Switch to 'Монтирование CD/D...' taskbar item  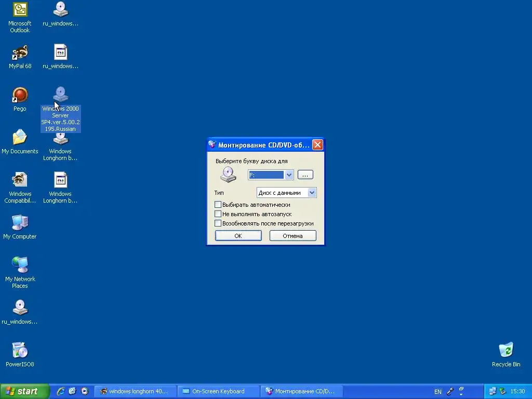pyautogui.click(x=302, y=391)
